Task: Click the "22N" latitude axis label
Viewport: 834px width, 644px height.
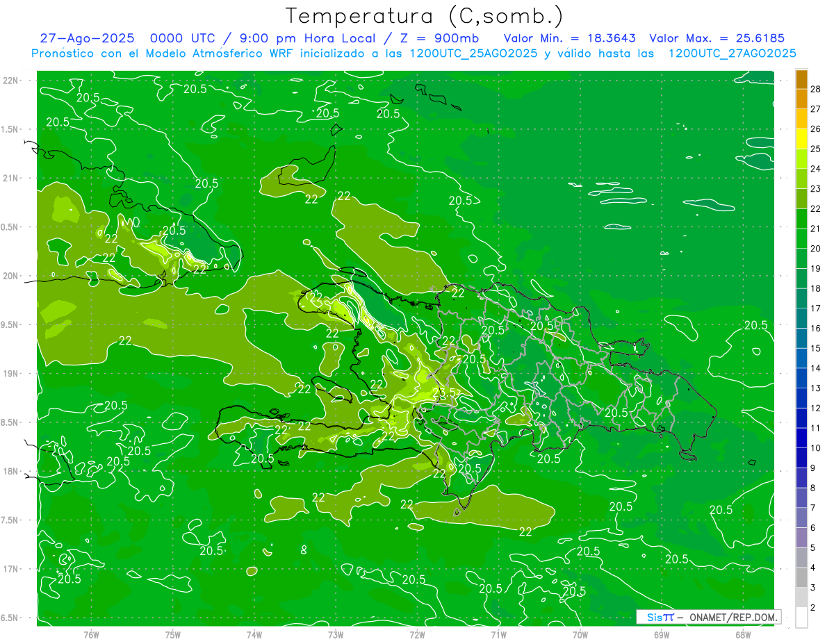Action: click(10, 81)
